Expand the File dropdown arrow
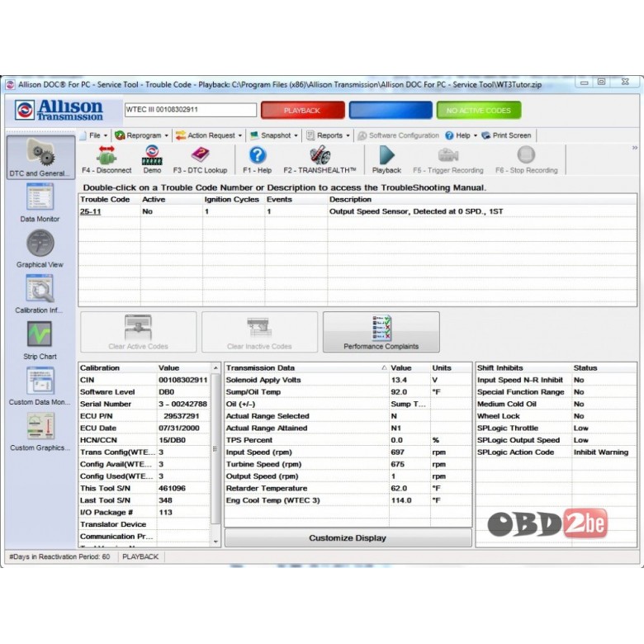This screenshot has height=644, width=644. 106,135
